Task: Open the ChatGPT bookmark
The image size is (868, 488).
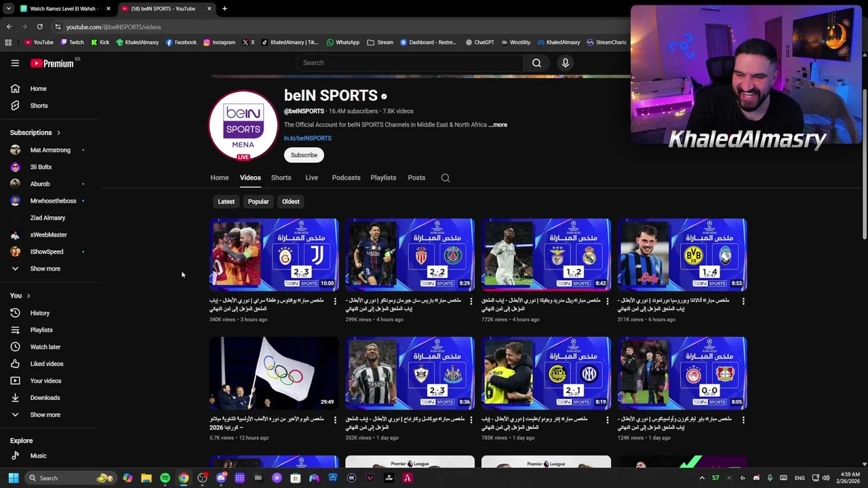Action: coord(479,42)
